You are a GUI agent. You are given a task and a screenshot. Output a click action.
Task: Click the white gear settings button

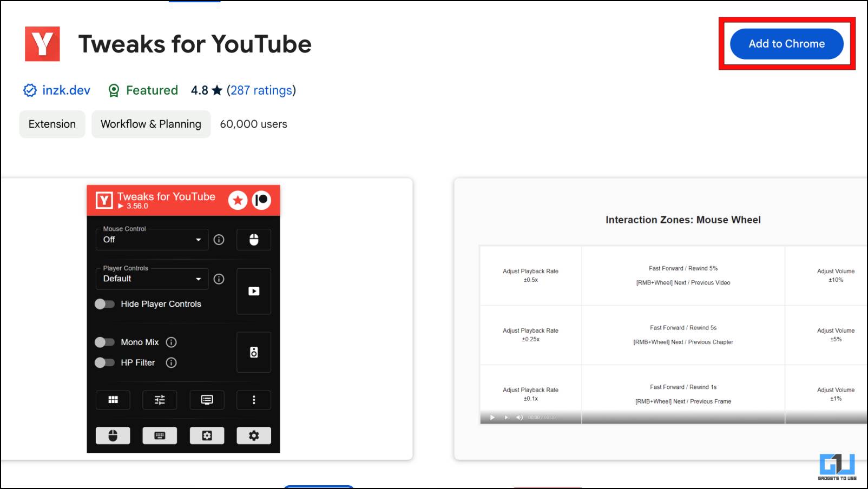pyautogui.click(x=254, y=435)
